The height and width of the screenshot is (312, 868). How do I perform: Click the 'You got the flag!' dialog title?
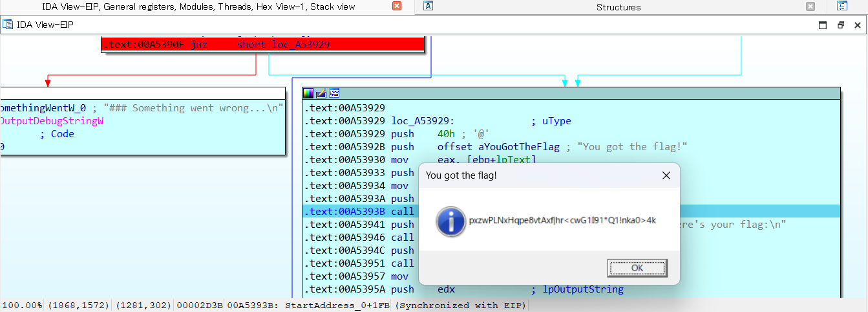pyautogui.click(x=461, y=175)
